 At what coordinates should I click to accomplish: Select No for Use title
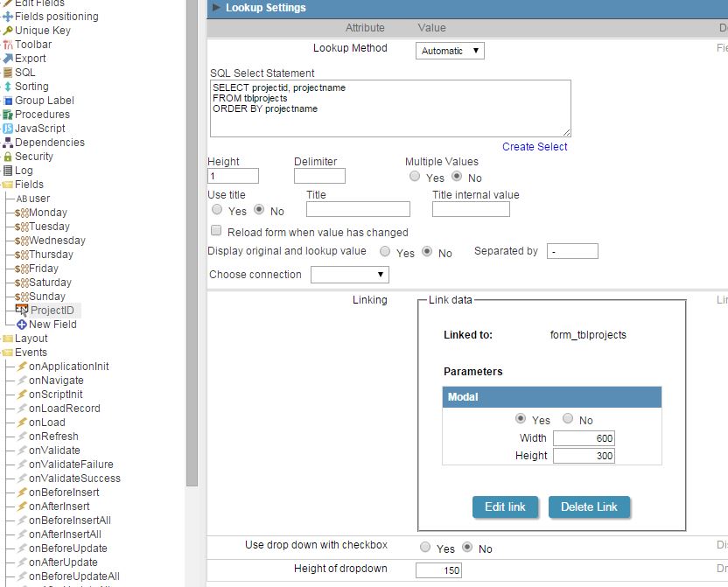259,210
